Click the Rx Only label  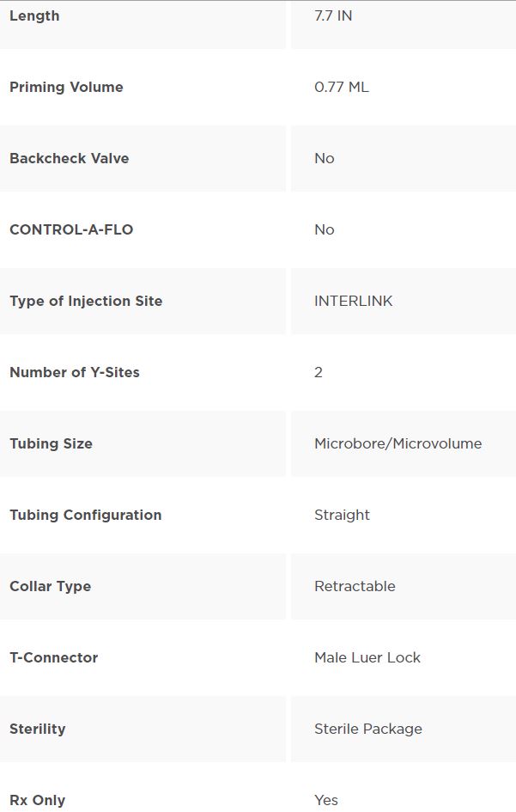coord(37,800)
